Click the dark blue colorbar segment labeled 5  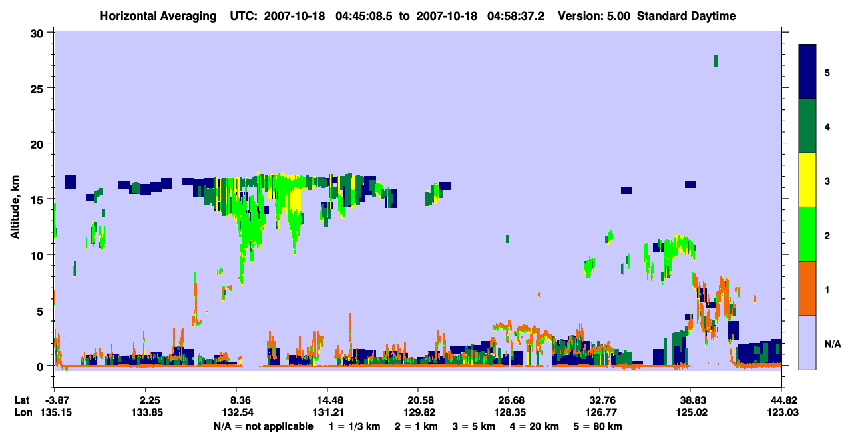point(808,71)
